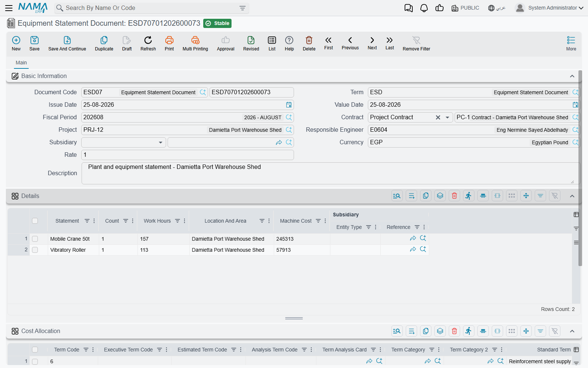Save the document
The image size is (588, 368).
pyautogui.click(x=35, y=43)
